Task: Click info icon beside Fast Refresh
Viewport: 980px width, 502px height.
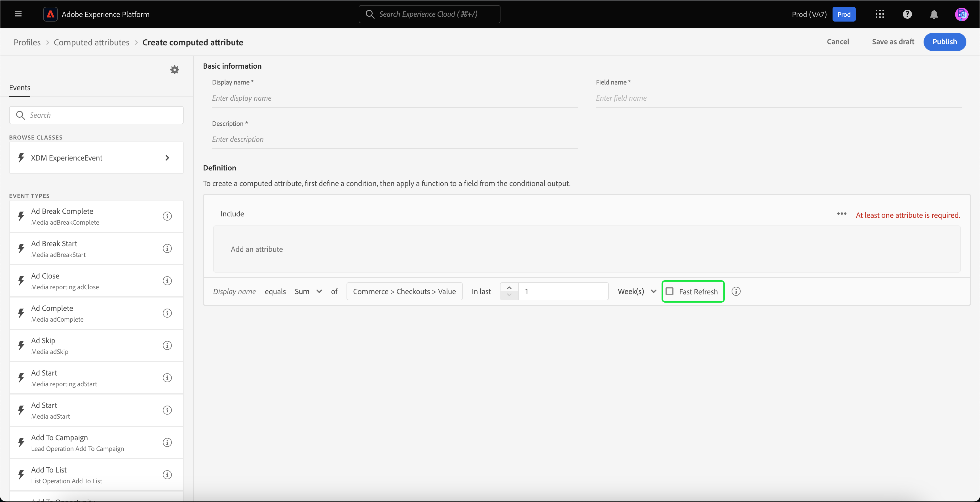Action: (736, 292)
